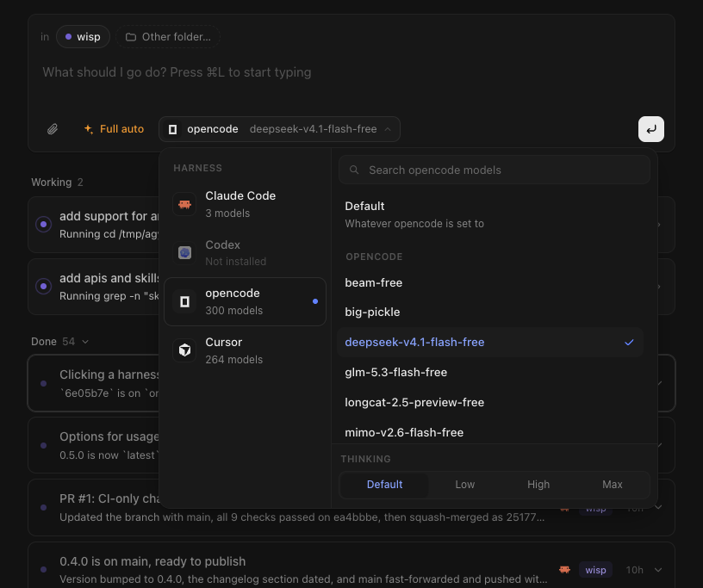The width and height of the screenshot is (703, 588).
Task: Expand the "PR #1: CI-only" row chevron
Action: [x=658, y=507]
